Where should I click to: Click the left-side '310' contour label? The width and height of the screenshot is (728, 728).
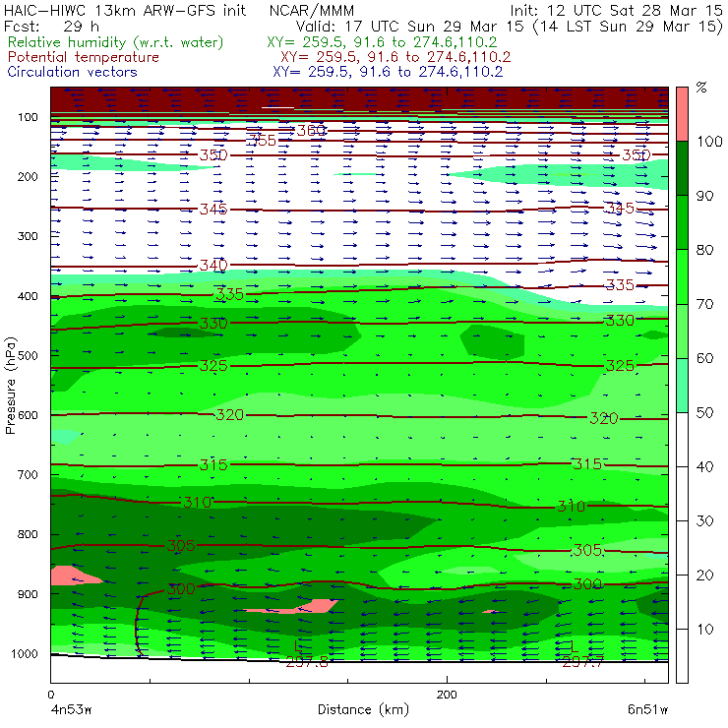(198, 502)
